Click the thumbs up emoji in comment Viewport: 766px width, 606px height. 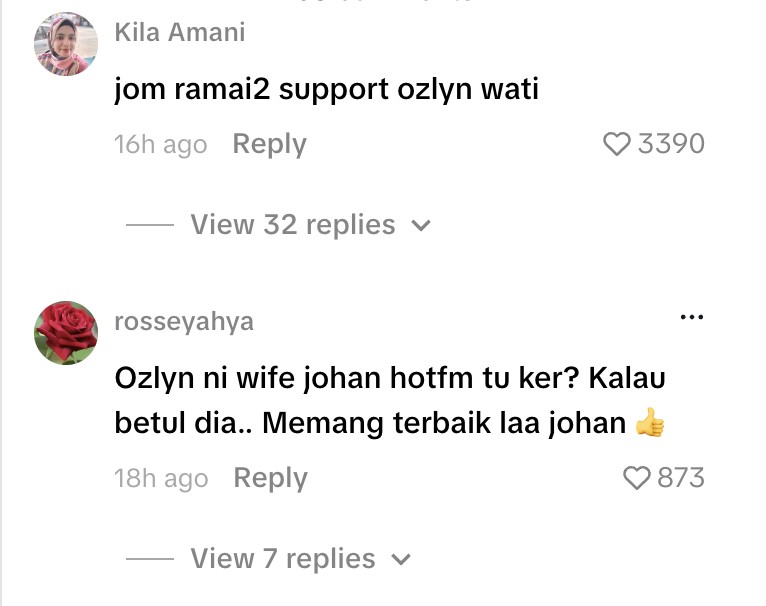650,422
